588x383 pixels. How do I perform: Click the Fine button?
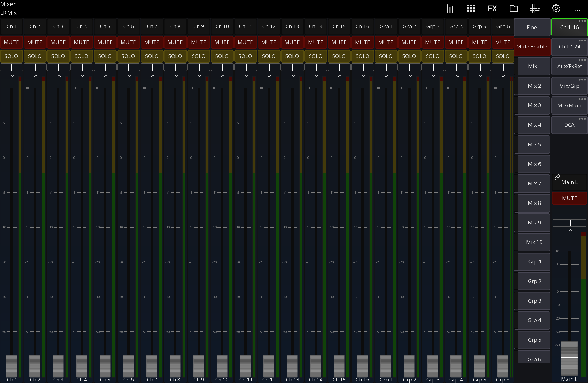click(x=532, y=27)
